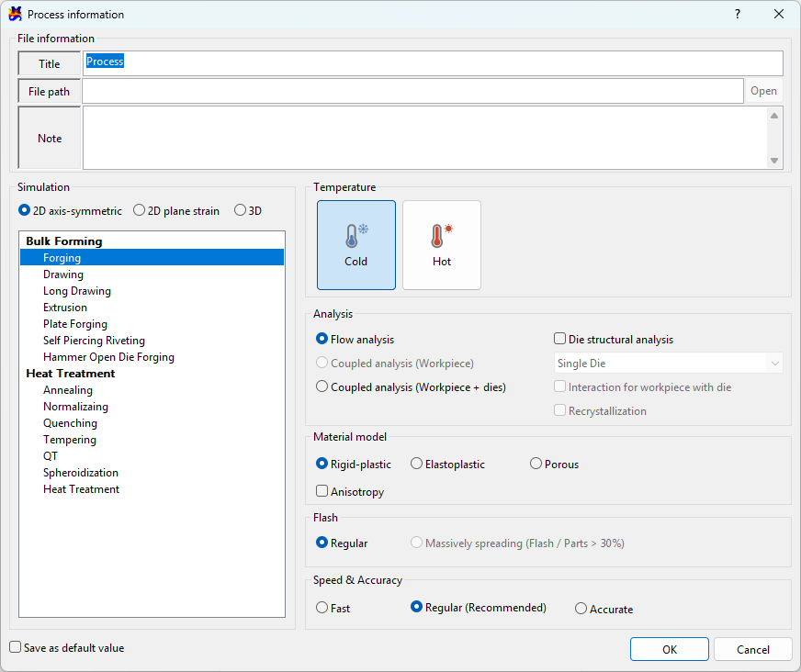This screenshot has width=801, height=672.
Task: Click the help question mark icon
Action: tap(737, 14)
